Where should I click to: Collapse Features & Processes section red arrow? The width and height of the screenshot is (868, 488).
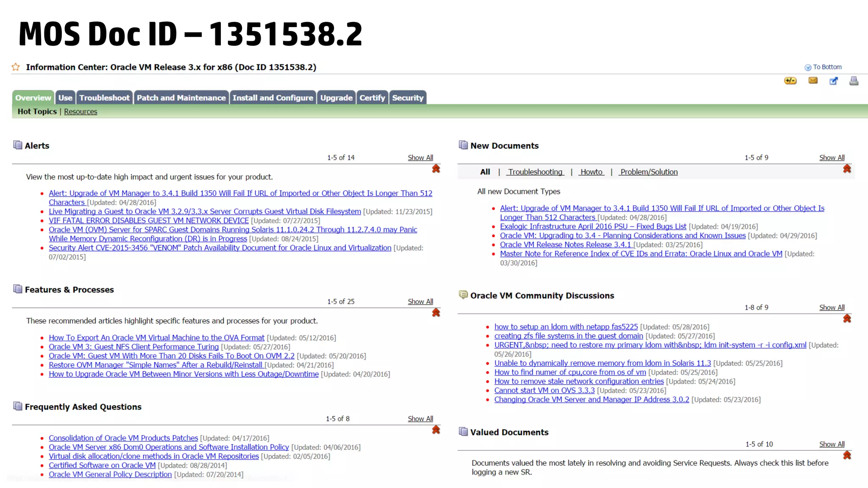pos(436,313)
